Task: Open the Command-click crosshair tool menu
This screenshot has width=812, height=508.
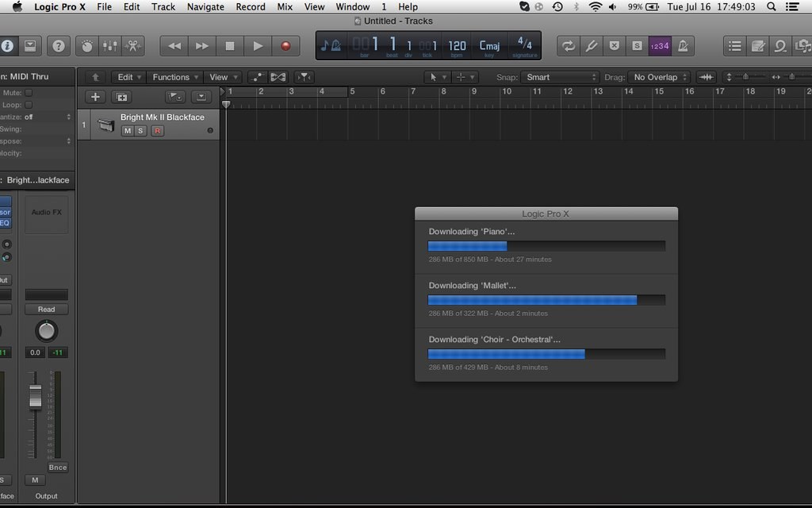Action: point(465,77)
